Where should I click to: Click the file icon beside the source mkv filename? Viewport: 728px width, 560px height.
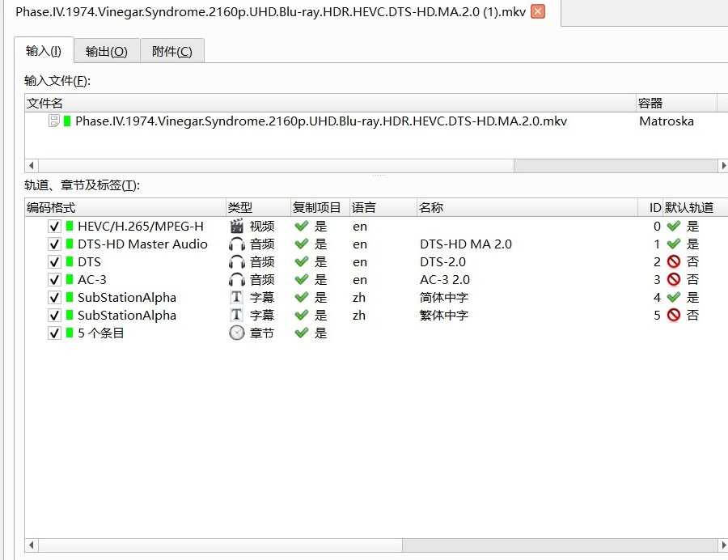pyautogui.click(x=54, y=121)
